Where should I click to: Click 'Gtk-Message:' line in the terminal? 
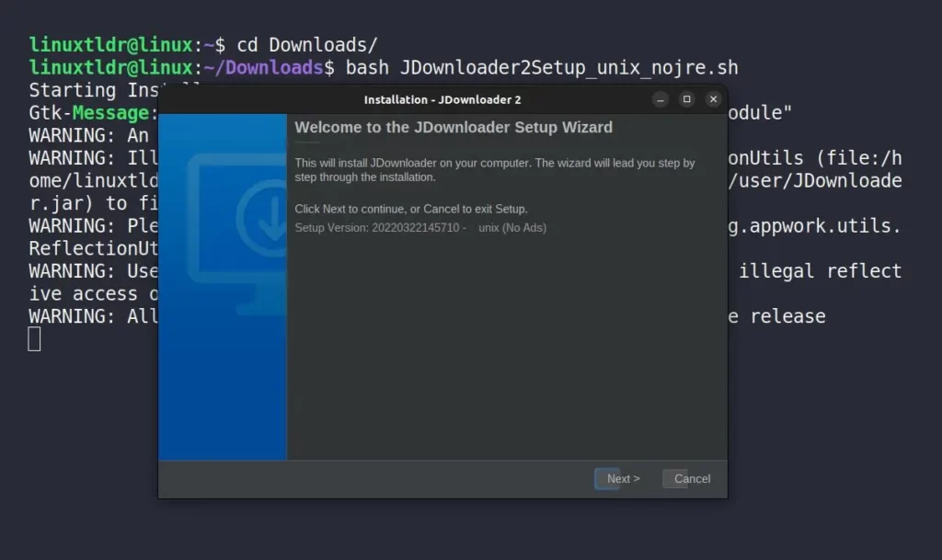coord(93,113)
